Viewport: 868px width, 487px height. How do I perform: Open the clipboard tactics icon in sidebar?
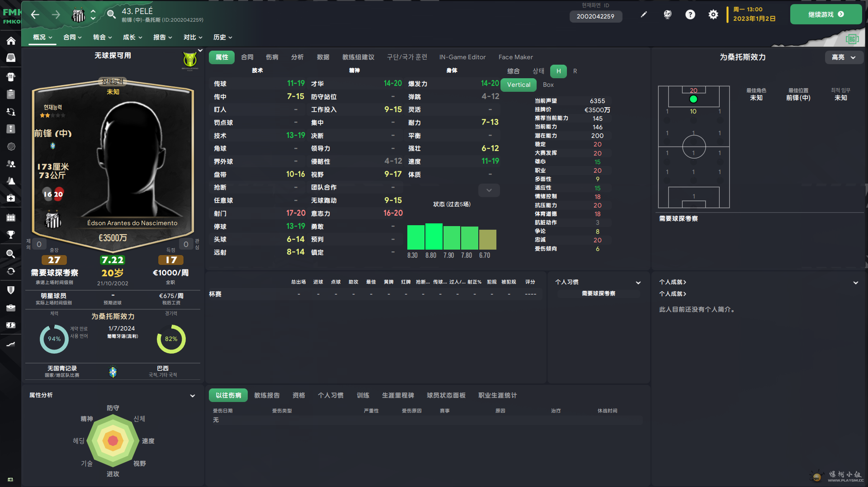tap(11, 94)
